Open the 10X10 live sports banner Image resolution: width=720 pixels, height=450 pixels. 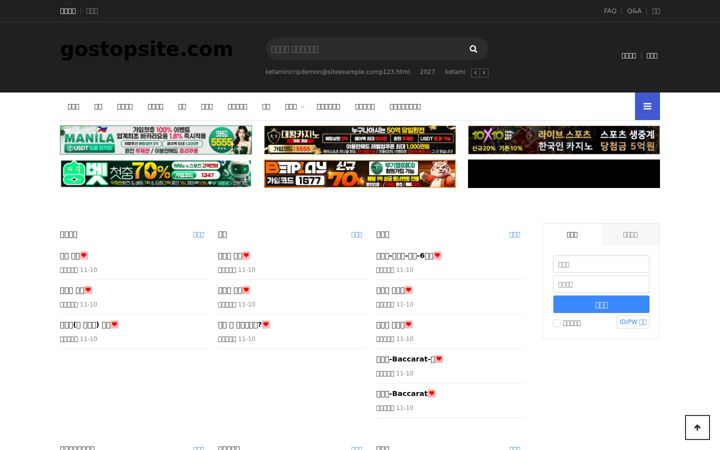point(564,140)
